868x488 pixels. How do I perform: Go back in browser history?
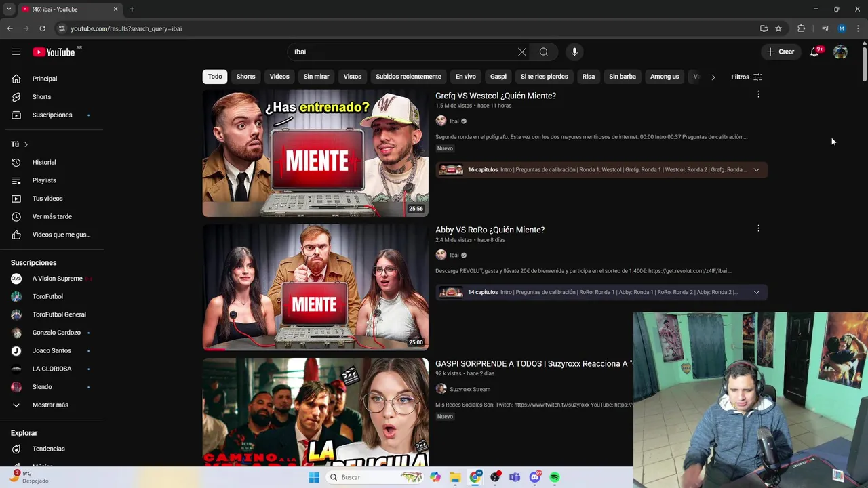tap(9, 28)
